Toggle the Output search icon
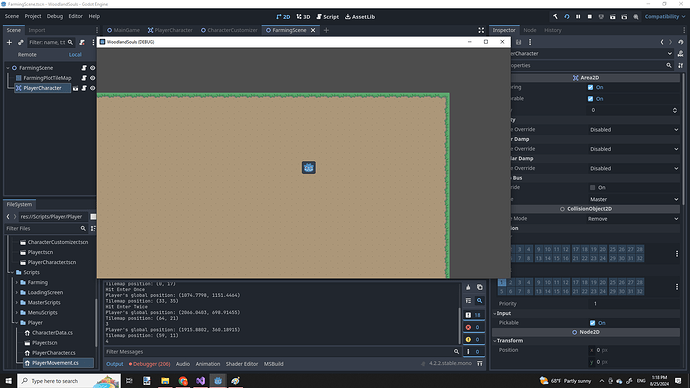This screenshot has width=690, height=388. coord(480,300)
